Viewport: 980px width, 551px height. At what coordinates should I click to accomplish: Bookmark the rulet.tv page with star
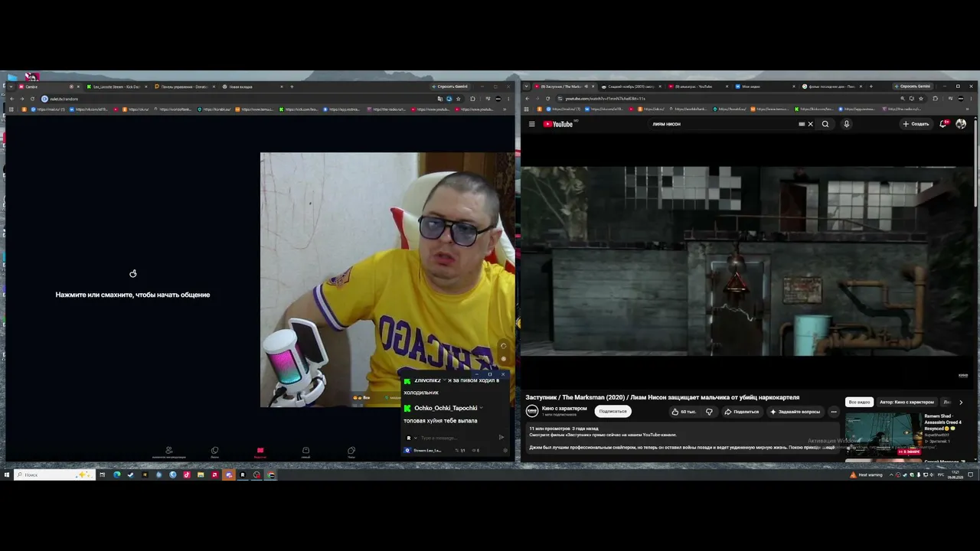pyautogui.click(x=459, y=99)
